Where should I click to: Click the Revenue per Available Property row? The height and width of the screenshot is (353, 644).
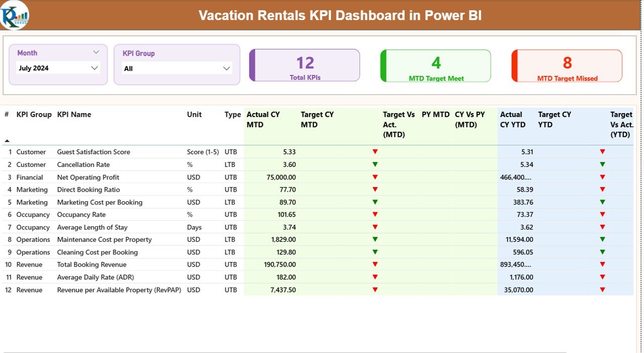(x=119, y=290)
